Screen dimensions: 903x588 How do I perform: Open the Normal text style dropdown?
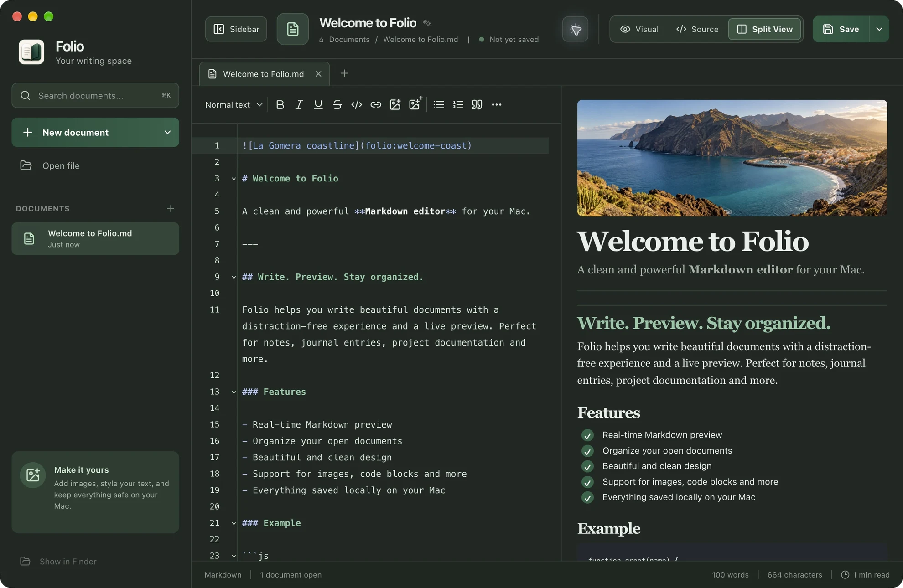[234, 105]
